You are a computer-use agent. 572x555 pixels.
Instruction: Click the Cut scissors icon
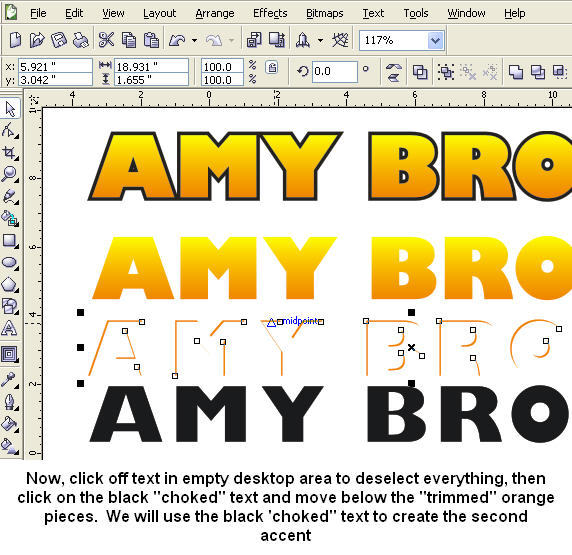pyautogui.click(x=106, y=40)
